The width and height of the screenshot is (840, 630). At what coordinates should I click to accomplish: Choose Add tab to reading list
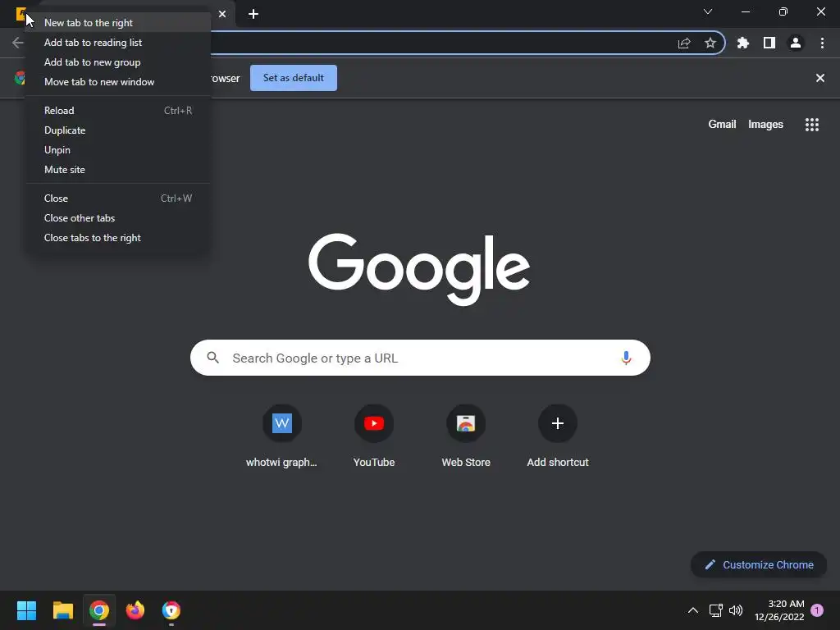118,43
